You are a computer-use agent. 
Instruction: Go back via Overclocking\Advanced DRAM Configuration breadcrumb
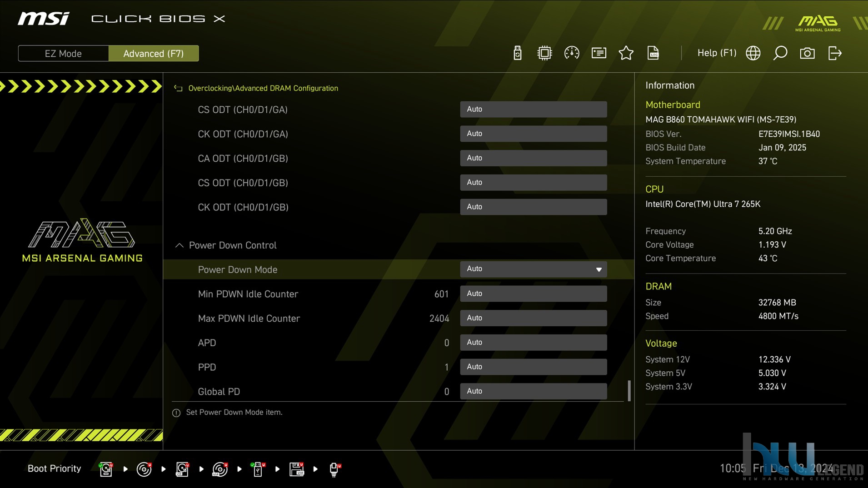point(263,88)
